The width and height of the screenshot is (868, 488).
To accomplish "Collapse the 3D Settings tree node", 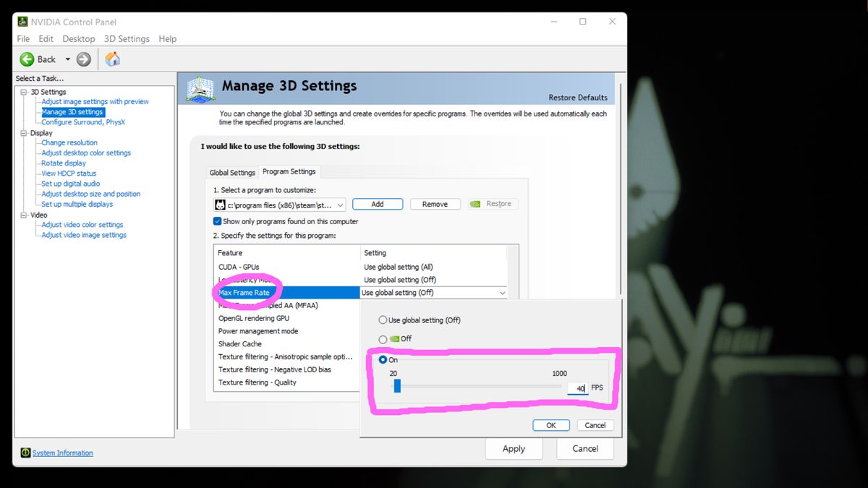I will click(x=24, y=92).
